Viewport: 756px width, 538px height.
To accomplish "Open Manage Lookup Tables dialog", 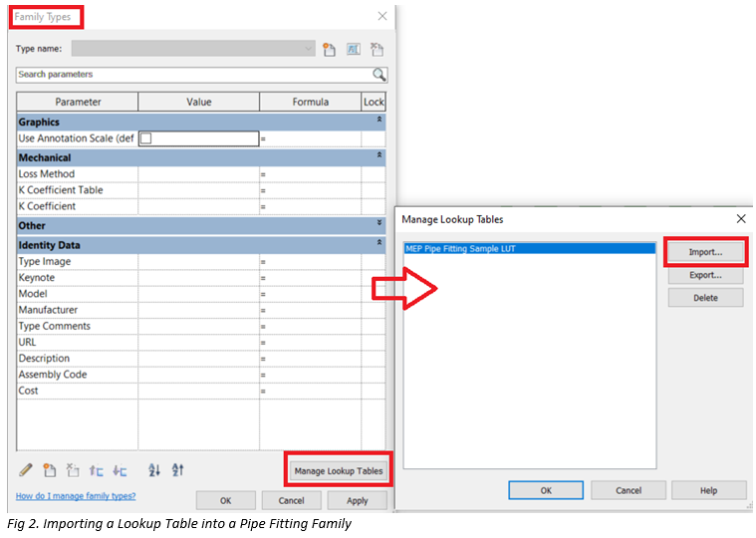I will [339, 470].
